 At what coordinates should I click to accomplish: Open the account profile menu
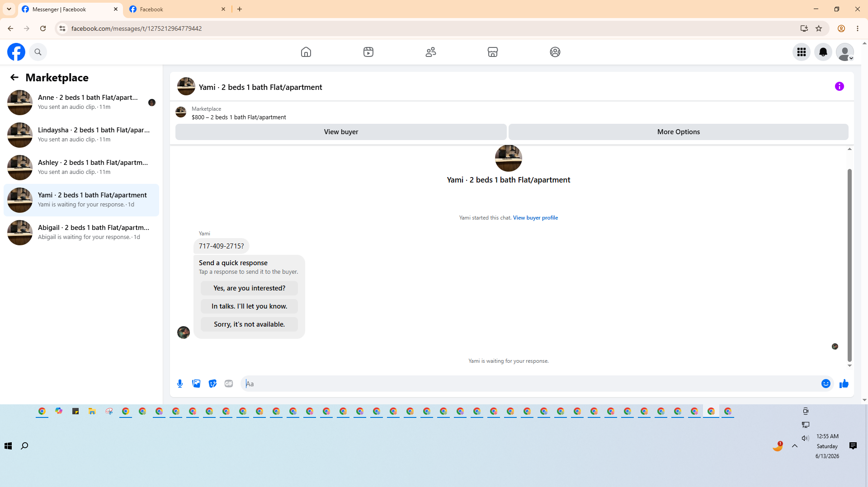tap(845, 52)
